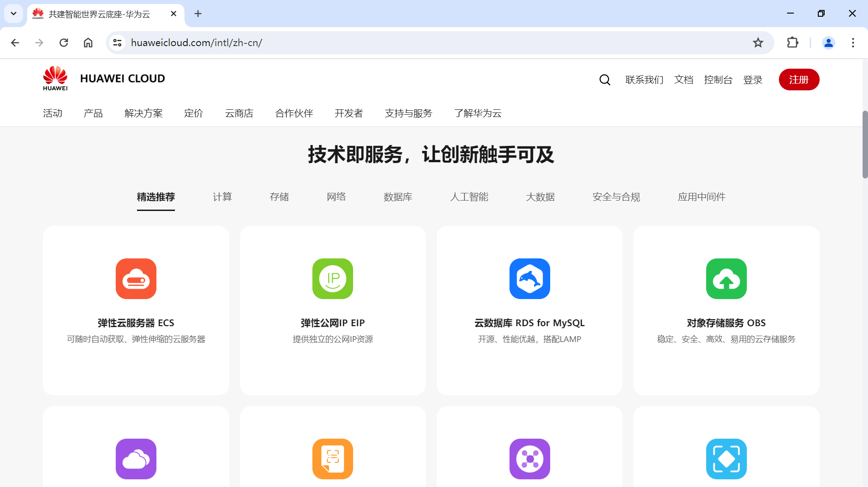Switch to the 安全与合规 tab

[616, 197]
